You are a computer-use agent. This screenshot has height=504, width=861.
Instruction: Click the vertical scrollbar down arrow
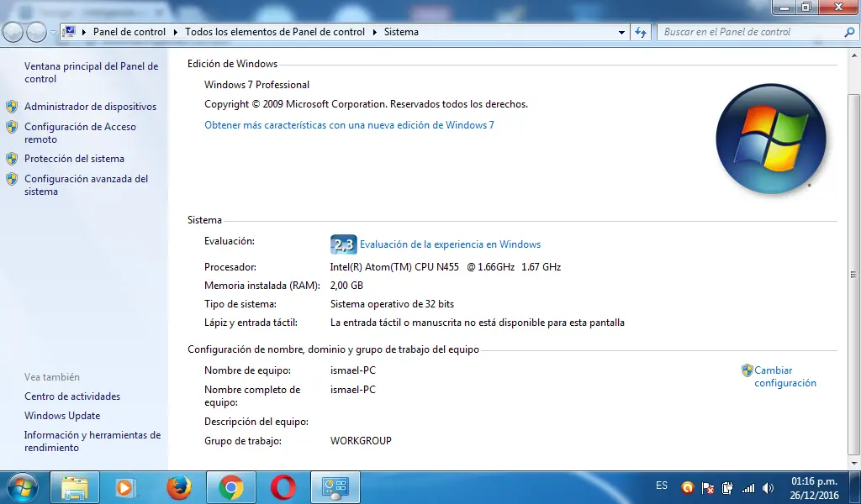(x=854, y=464)
